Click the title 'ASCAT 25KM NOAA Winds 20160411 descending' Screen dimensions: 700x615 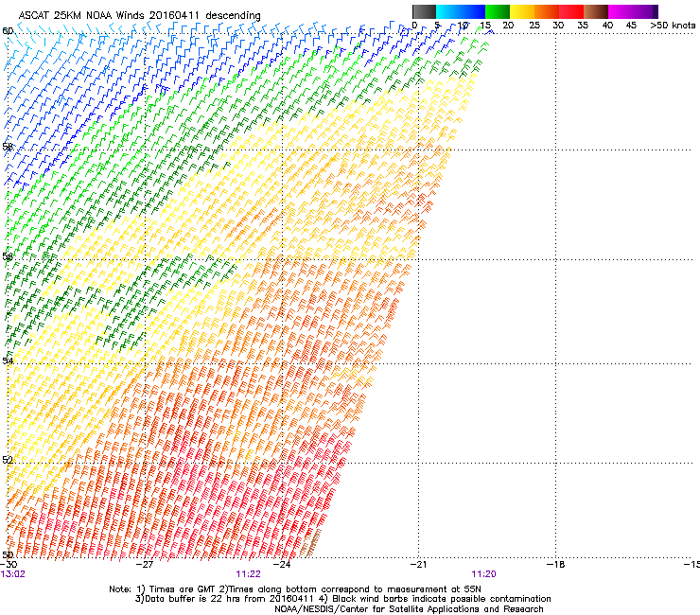139,15
